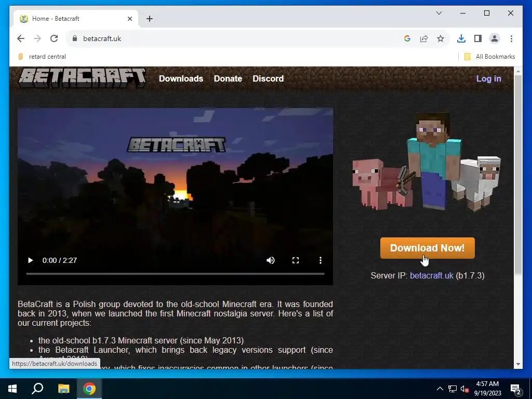The height and width of the screenshot is (399, 532).
Task: Open the betacraft.uk server IP link
Action: point(431,275)
